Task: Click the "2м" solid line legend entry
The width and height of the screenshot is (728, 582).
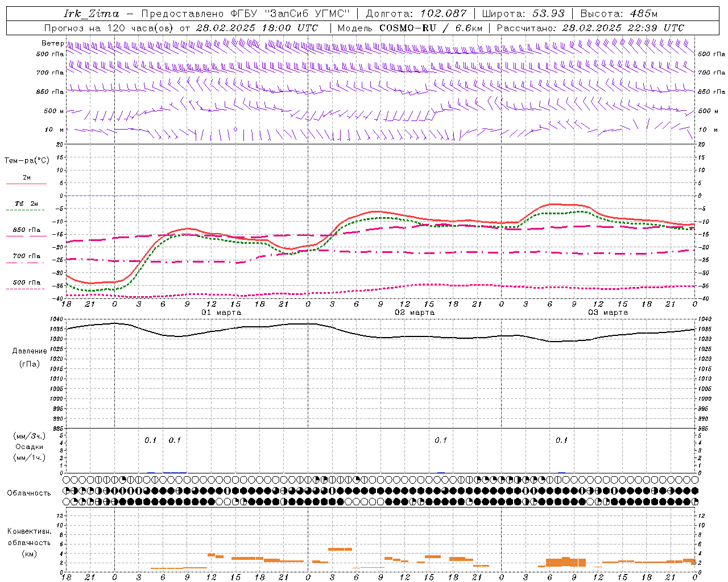Action: pos(27,178)
